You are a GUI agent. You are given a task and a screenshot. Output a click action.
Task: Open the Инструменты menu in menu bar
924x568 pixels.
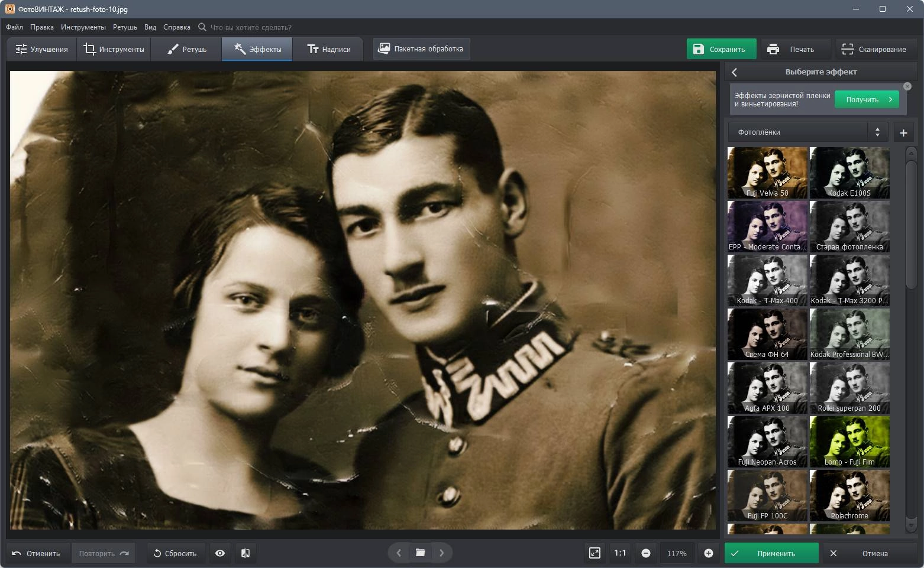click(83, 27)
